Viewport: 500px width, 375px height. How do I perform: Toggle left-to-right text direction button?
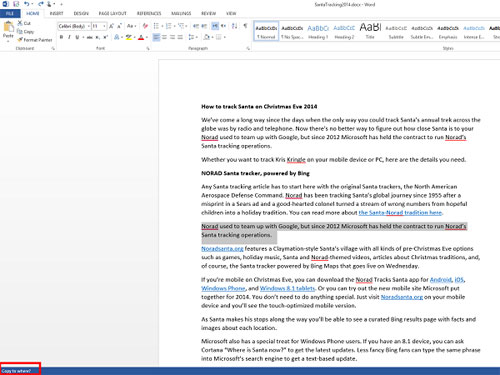point(215,26)
